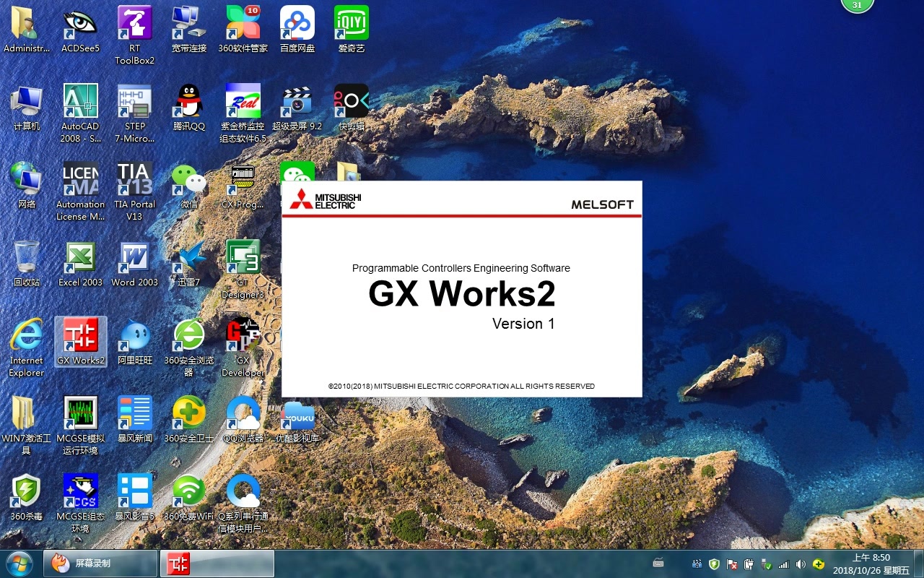The image size is (924, 578).
Task: Open Word 2003 shortcut
Action: (135, 263)
